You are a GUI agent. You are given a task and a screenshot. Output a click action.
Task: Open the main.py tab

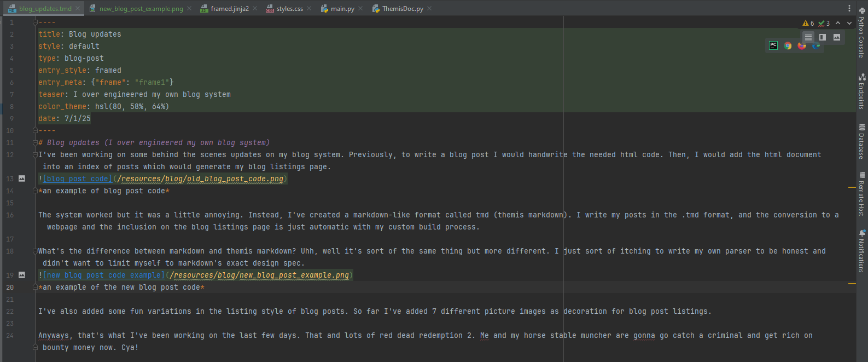pos(342,8)
